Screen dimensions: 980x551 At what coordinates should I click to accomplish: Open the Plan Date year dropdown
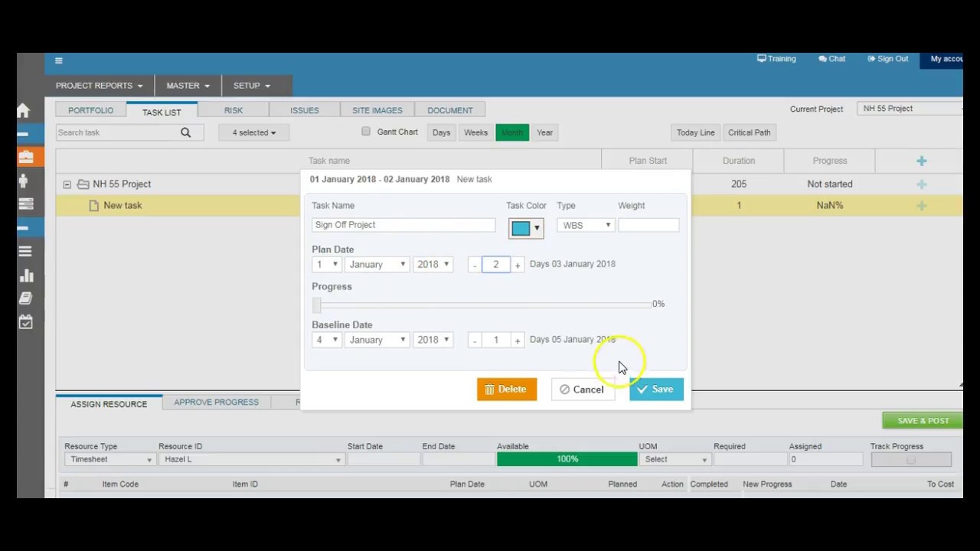coord(433,264)
